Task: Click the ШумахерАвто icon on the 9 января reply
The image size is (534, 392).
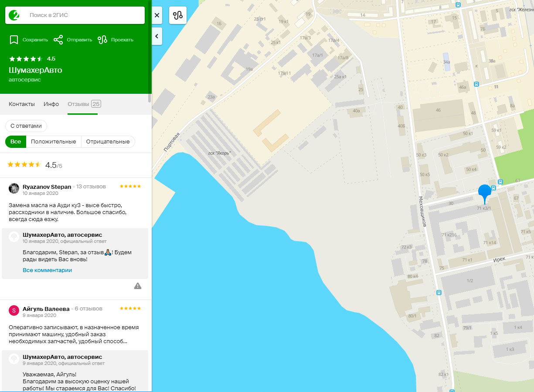Action: 14,359
